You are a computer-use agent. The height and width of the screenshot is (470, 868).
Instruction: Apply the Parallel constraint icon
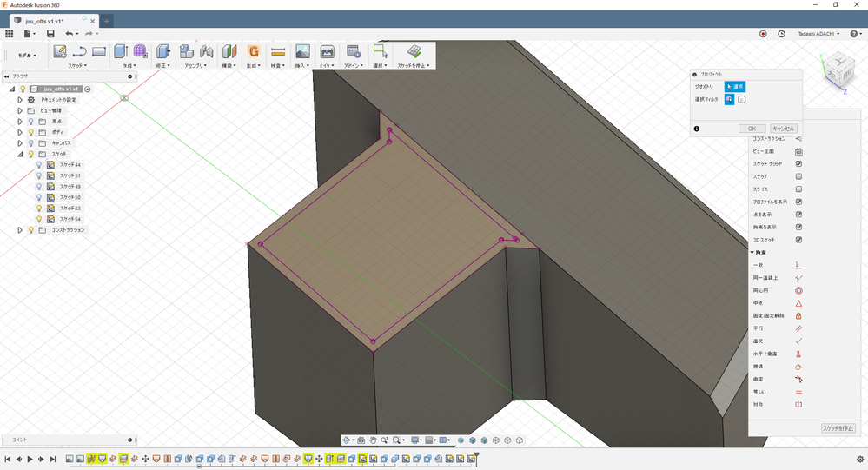coord(798,329)
